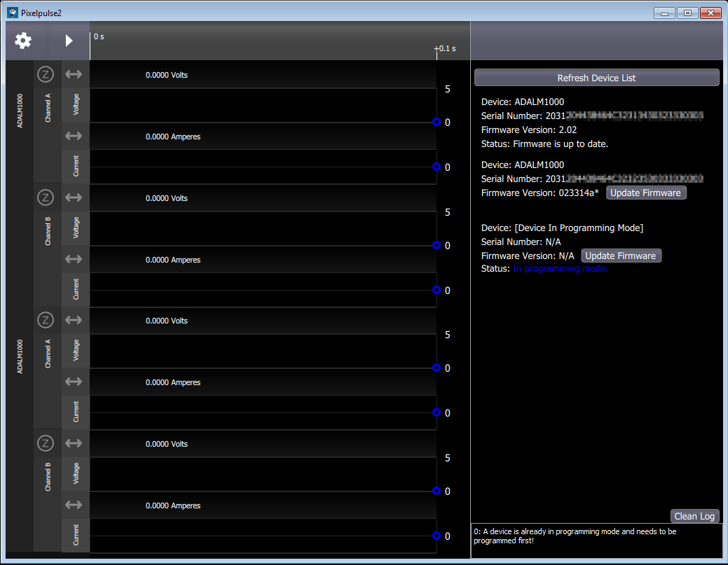
Task: Update firmware for device version 023314a
Action: click(646, 193)
